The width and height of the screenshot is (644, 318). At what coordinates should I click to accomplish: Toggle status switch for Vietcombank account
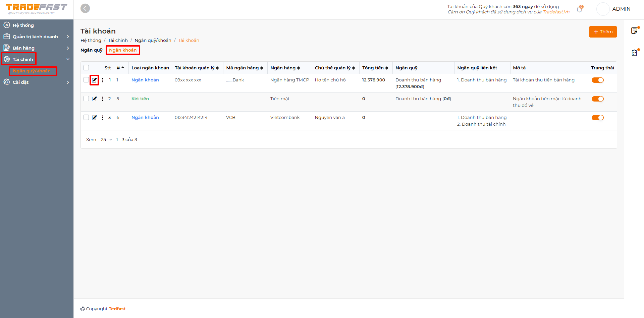(x=597, y=118)
